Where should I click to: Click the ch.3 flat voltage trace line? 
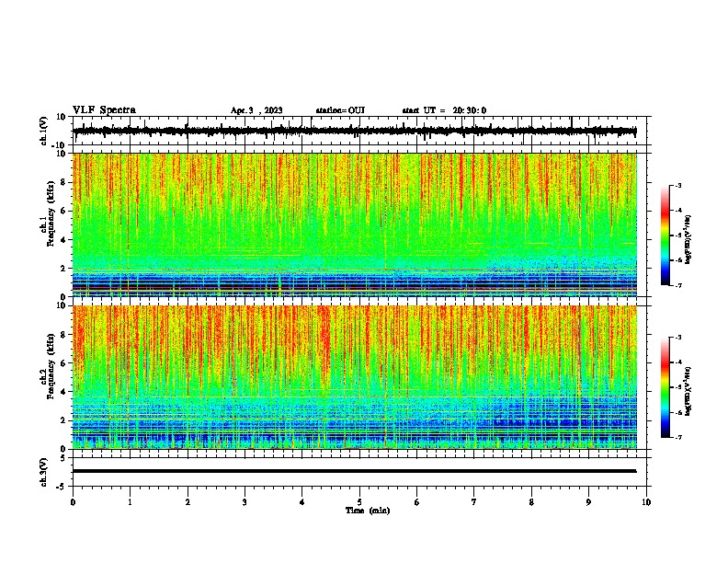coord(354,471)
